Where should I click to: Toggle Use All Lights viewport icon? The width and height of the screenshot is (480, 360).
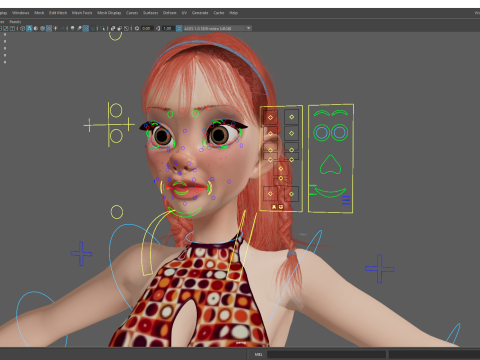pos(55,28)
